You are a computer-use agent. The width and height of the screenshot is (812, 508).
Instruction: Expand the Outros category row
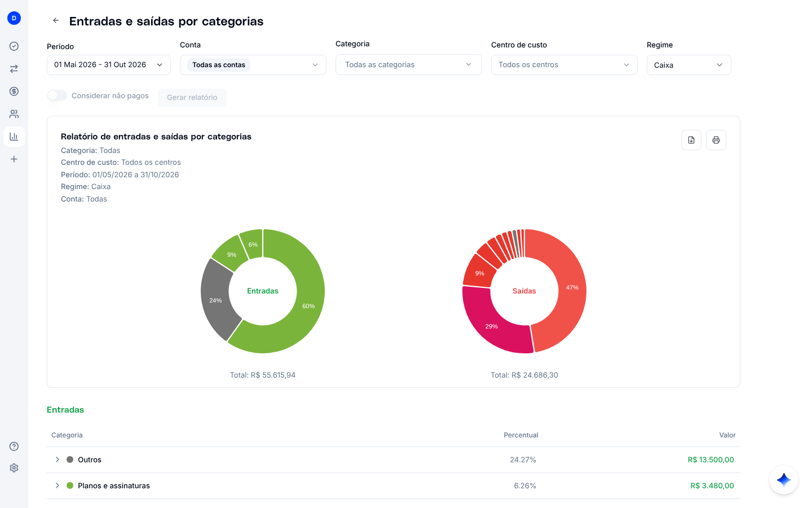pyautogui.click(x=58, y=459)
